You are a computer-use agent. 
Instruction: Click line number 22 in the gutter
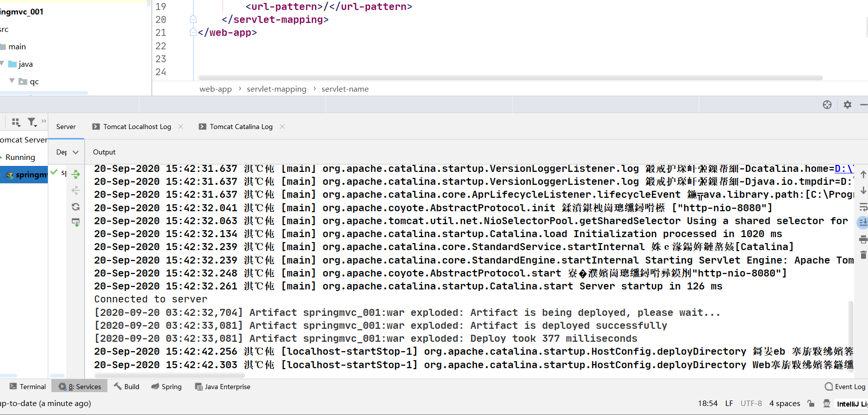pyautogui.click(x=161, y=46)
